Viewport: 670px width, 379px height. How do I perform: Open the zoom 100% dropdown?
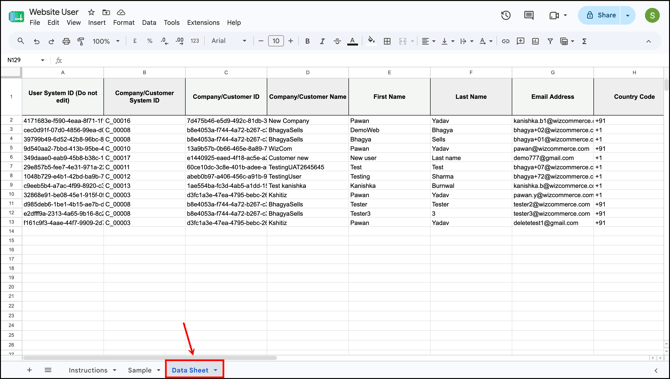pyautogui.click(x=106, y=41)
